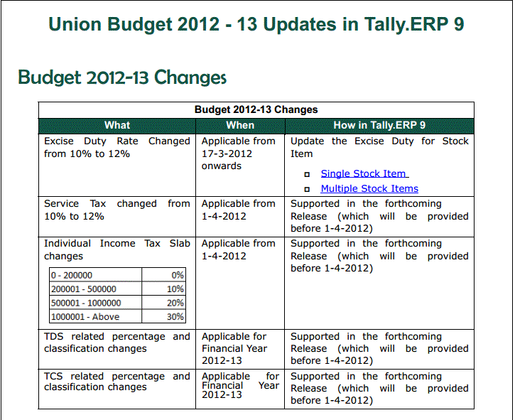The height and width of the screenshot is (420, 515).
Task: Click 'TCS related percentage and classification changes'
Action: pyautogui.click(x=117, y=382)
